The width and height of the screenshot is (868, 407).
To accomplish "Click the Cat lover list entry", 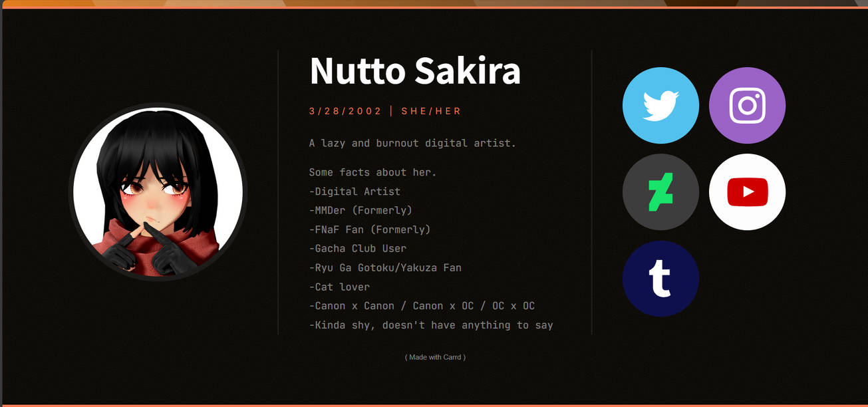I will (339, 287).
